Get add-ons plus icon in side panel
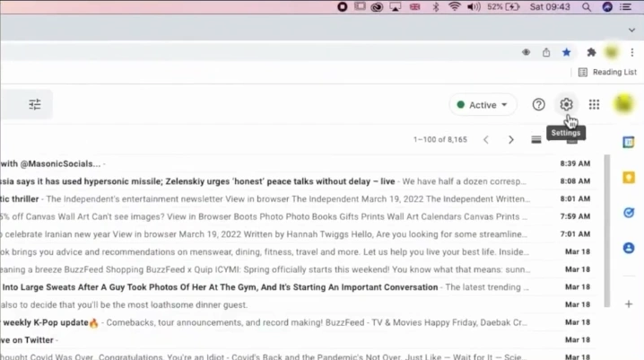Image resolution: width=644 pixels, height=360 pixels. point(629,304)
